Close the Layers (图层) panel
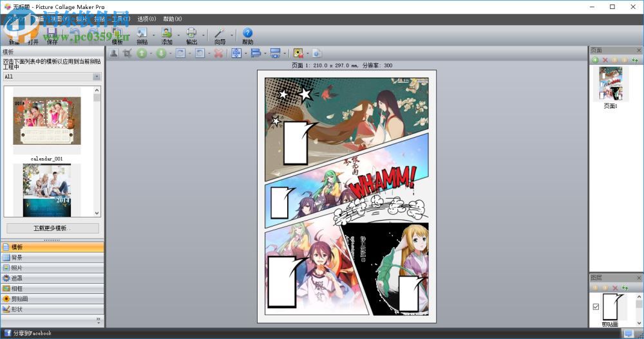The image size is (644, 339). [x=639, y=278]
